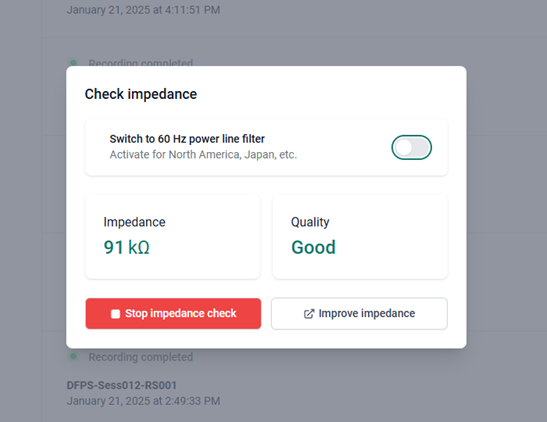Open the DFPS-Sess012-RS001 recording entry
Image resolution: width=547 pixels, height=422 pixels.
click(121, 385)
